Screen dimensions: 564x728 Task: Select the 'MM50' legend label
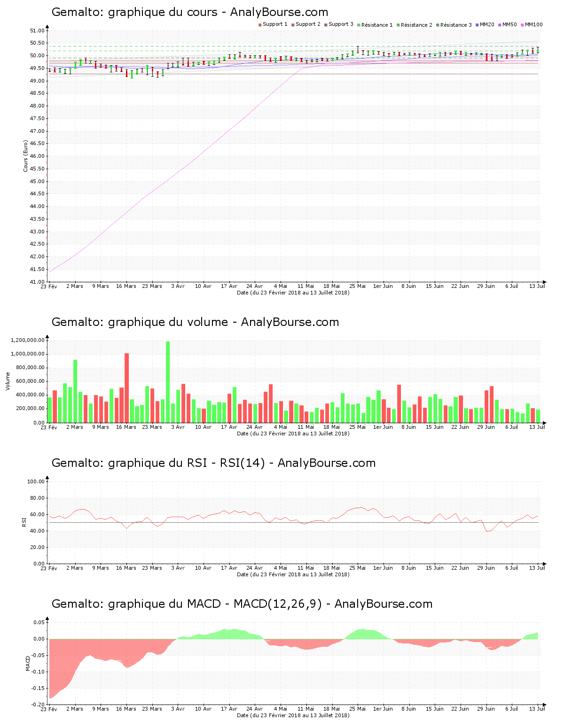tap(509, 24)
